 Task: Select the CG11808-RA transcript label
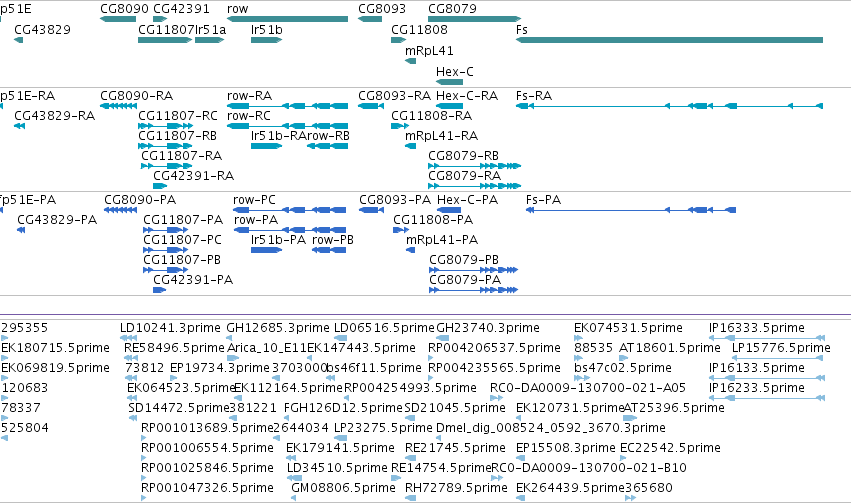click(432, 116)
